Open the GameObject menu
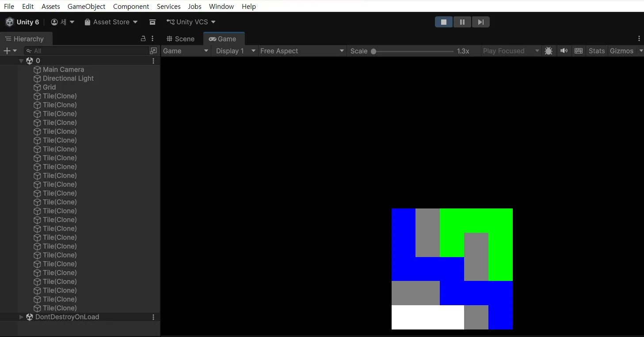Screen dimensions: 644x337 point(87,6)
